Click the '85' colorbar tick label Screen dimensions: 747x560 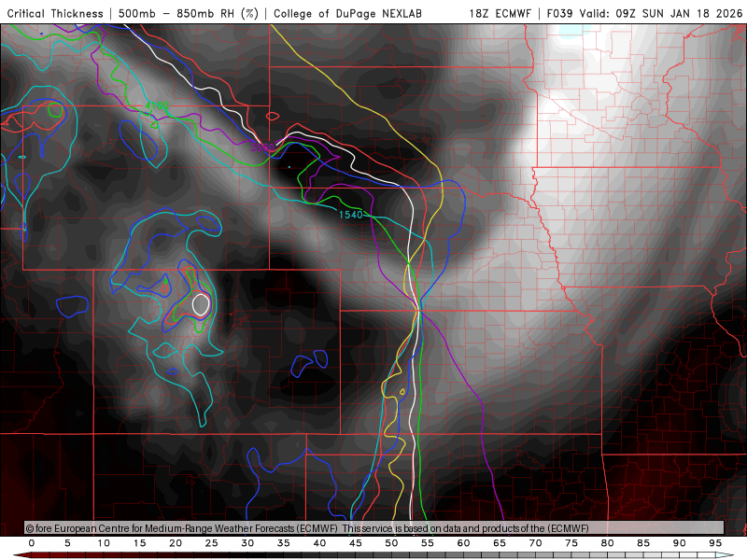[x=643, y=543]
